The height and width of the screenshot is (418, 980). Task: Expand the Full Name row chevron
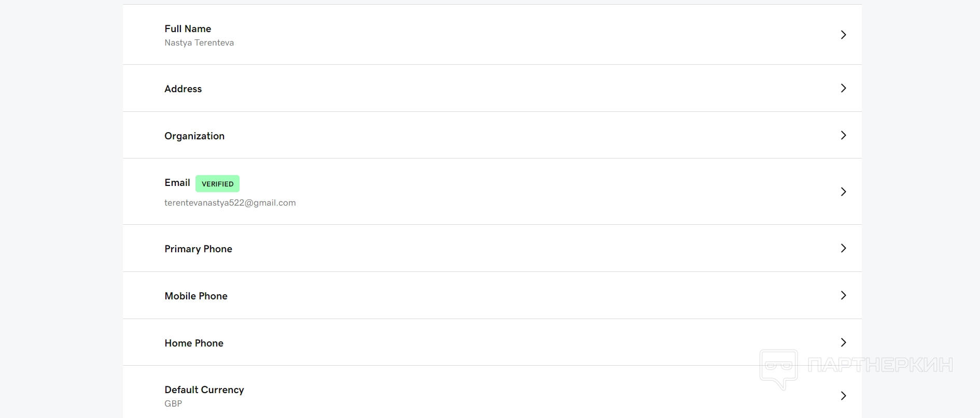(x=843, y=35)
